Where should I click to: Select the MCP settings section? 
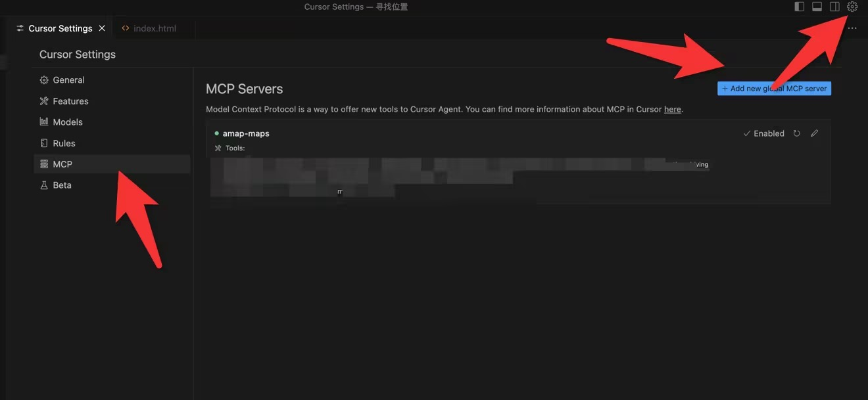point(112,164)
